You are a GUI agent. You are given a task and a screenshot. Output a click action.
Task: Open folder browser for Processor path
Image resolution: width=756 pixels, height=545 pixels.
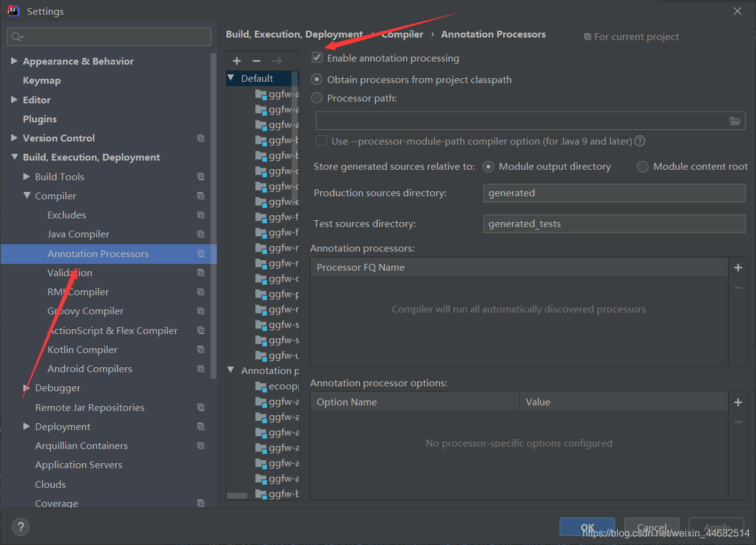(735, 121)
